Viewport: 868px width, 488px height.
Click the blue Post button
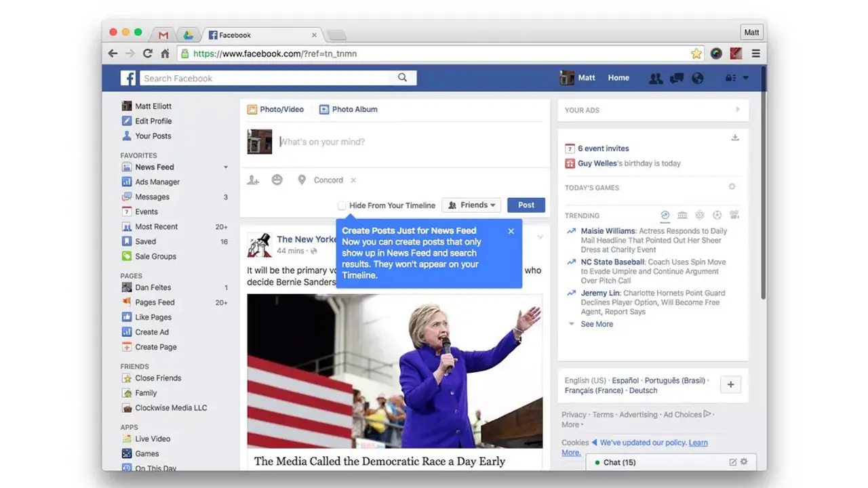(526, 205)
